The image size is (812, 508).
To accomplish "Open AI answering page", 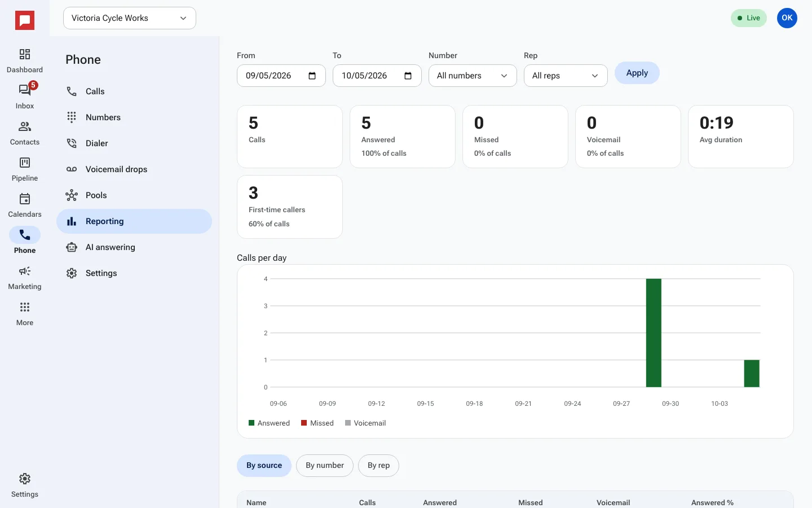I will click(134, 247).
